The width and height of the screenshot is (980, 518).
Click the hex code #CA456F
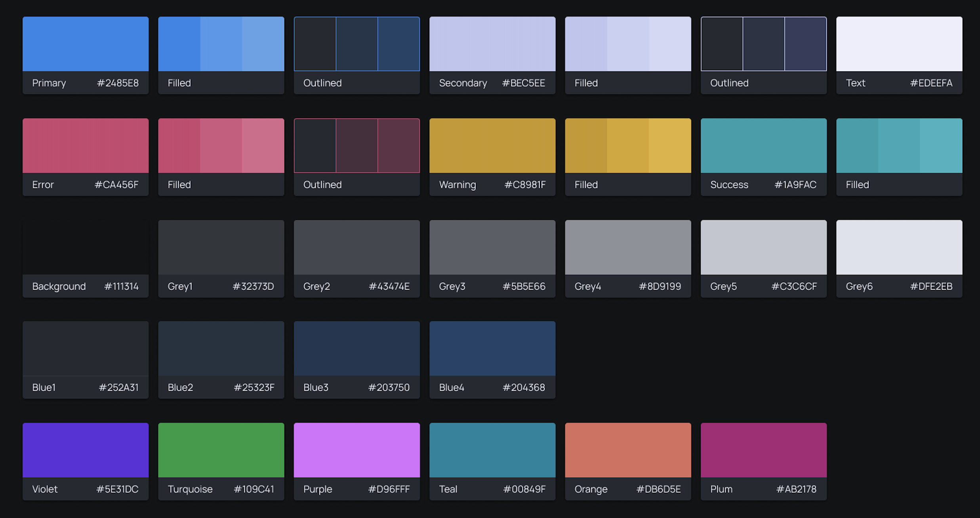(x=116, y=185)
